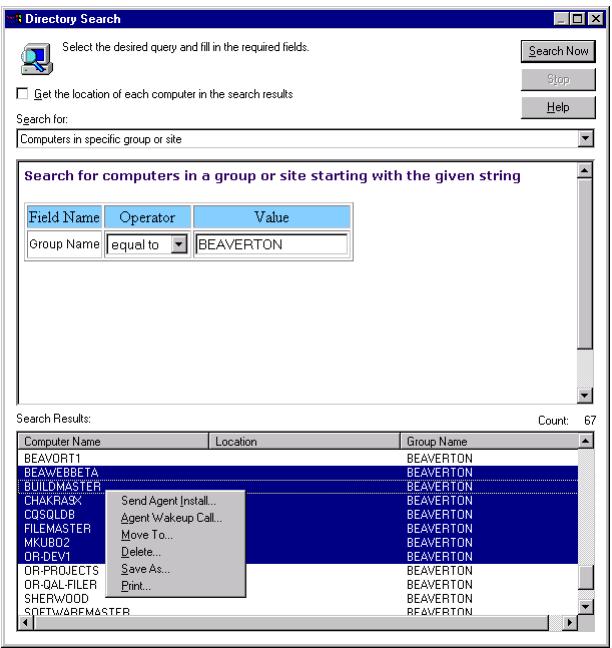
Task: Open the 'equal to' operator dropdown
Action: [x=180, y=245]
